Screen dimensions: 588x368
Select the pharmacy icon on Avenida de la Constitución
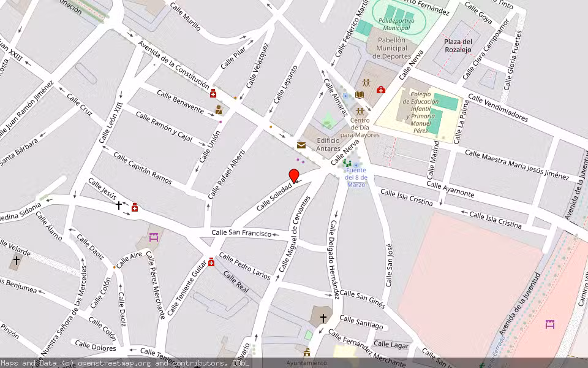click(x=213, y=93)
